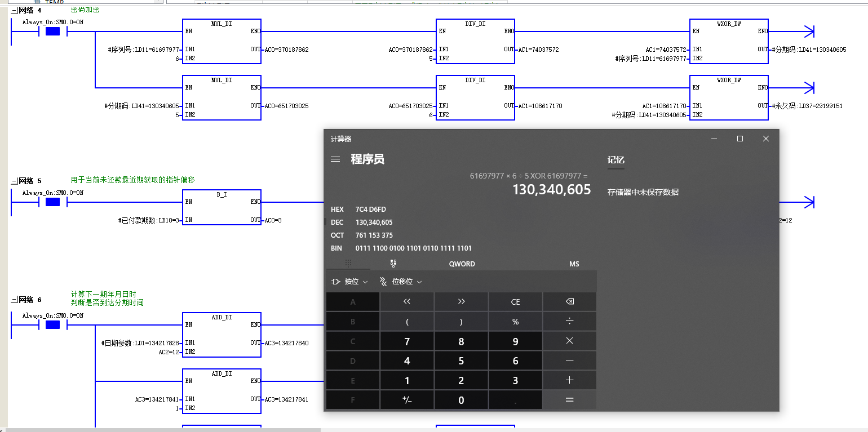This screenshot has height=432, width=868.
Task: Click digit 4 on keypad
Action: 407,361
